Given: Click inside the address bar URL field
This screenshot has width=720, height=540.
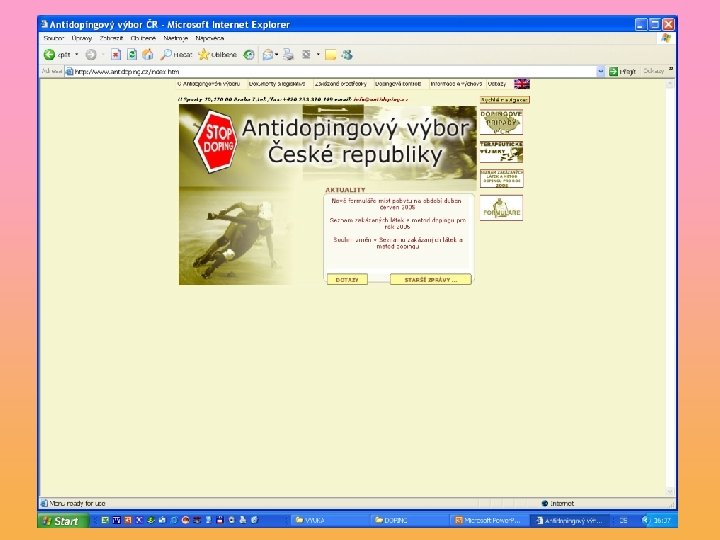Looking at the screenshot, I should (x=334, y=72).
